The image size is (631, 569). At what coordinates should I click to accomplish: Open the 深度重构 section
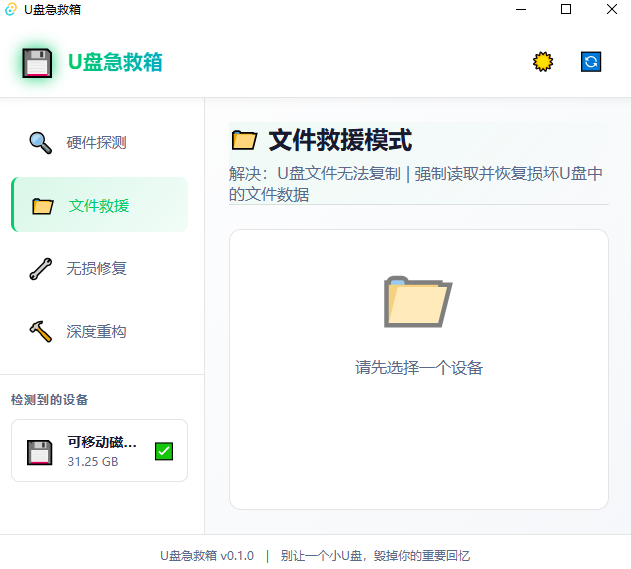(96, 331)
